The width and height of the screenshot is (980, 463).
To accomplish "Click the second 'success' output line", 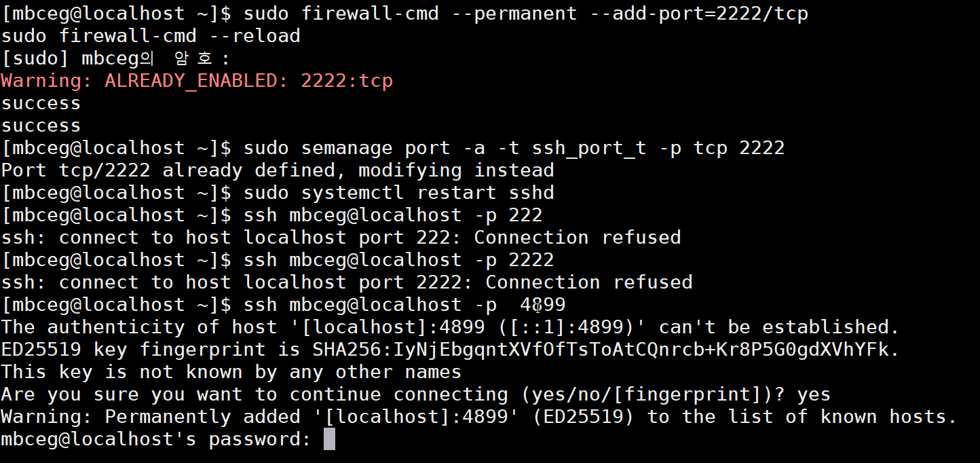I will [41, 126].
